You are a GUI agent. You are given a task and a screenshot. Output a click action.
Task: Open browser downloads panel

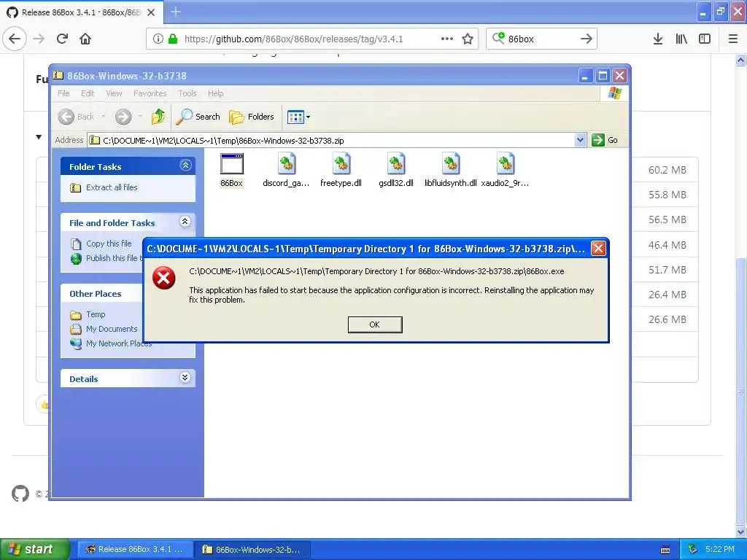pyautogui.click(x=658, y=39)
